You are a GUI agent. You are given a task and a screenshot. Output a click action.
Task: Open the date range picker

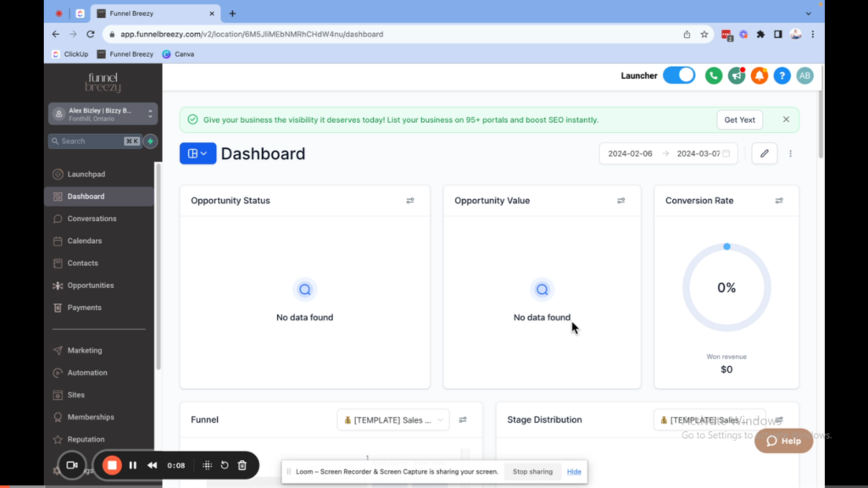pyautogui.click(x=668, y=153)
